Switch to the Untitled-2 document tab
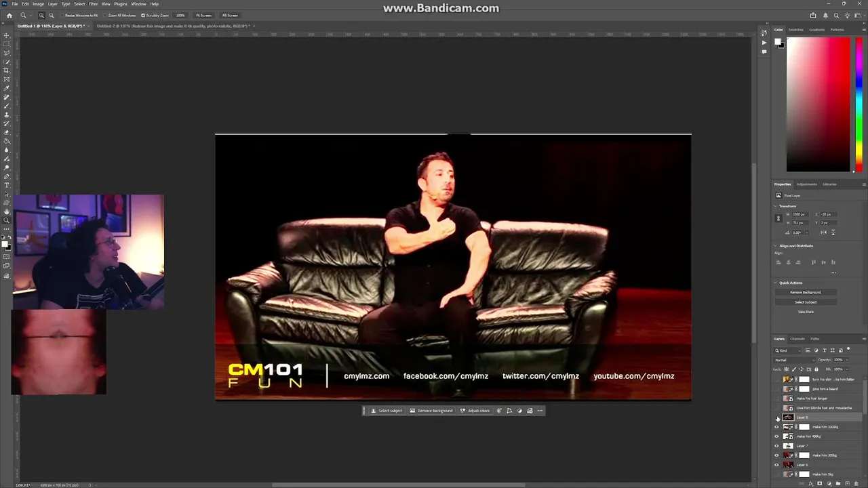The width and height of the screenshot is (868, 488). 173,26
